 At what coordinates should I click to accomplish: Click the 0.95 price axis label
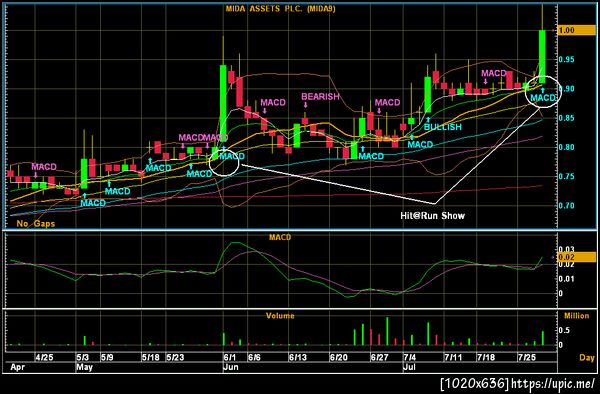(567, 59)
